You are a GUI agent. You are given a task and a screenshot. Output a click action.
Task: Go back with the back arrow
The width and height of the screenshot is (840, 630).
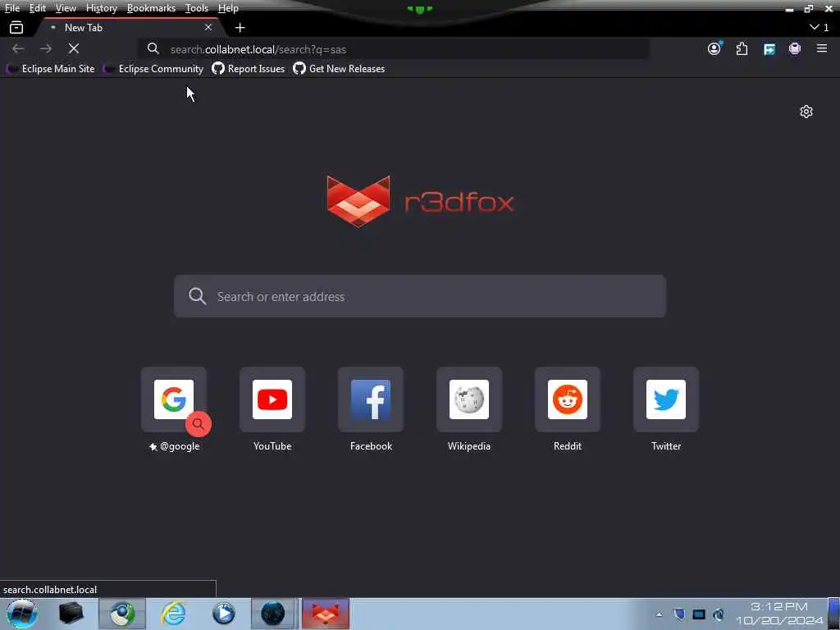[x=18, y=48]
